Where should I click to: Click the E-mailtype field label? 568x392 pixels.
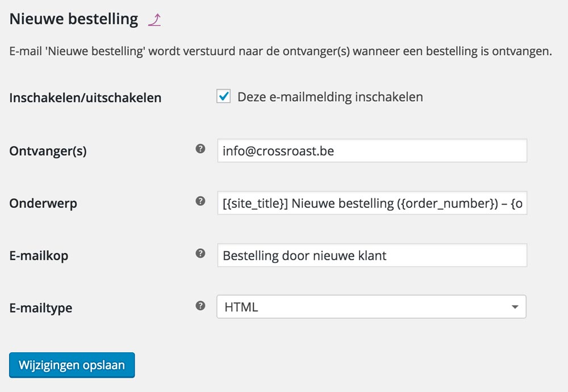click(x=41, y=308)
